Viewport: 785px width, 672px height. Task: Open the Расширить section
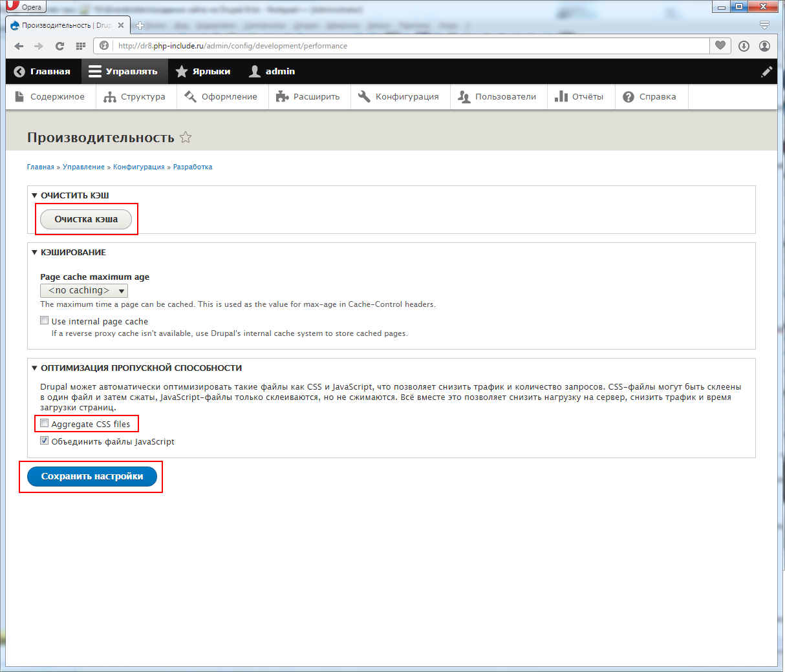pyautogui.click(x=309, y=97)
